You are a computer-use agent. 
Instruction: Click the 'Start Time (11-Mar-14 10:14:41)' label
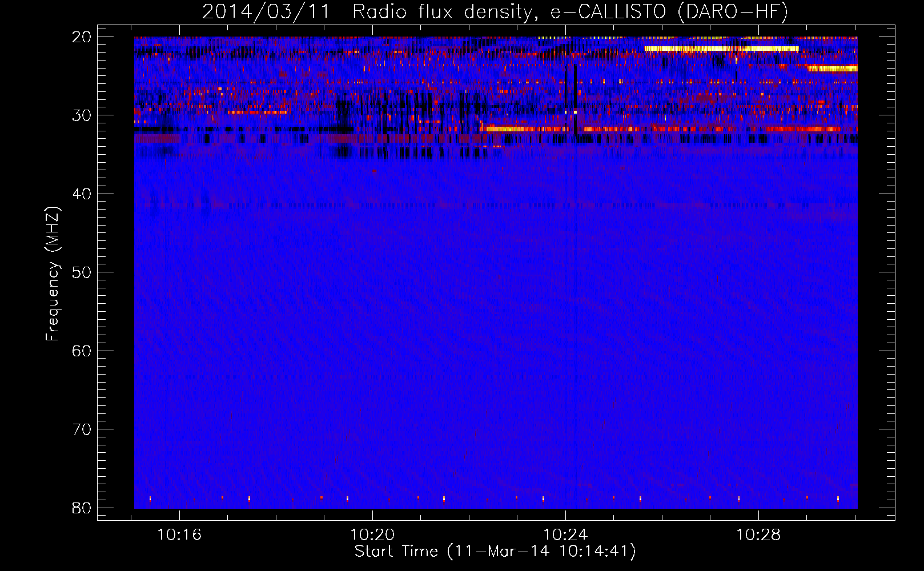point(495,552)
